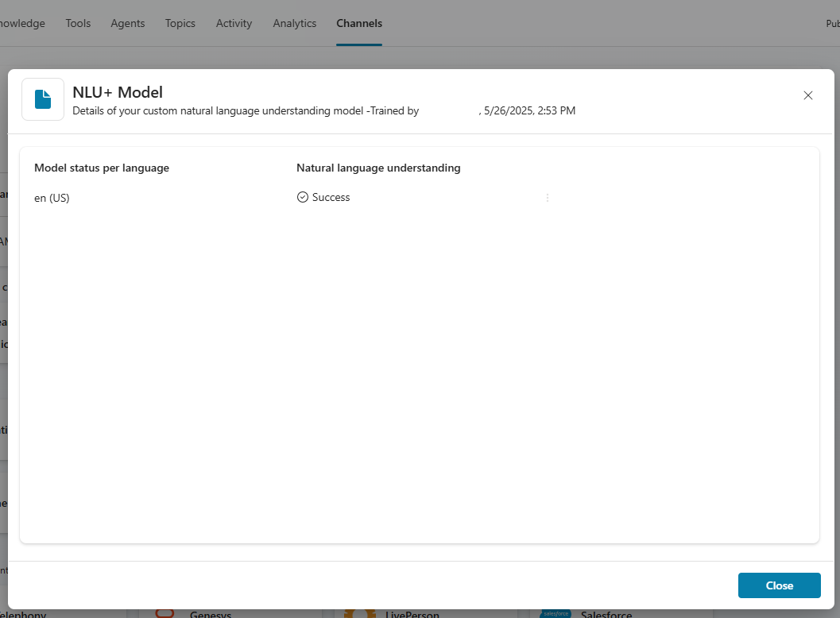Image resolution: width=840 pixels, height=618 pixels.
Task: Switch to the Analytics tab
Action: point(294,23)
